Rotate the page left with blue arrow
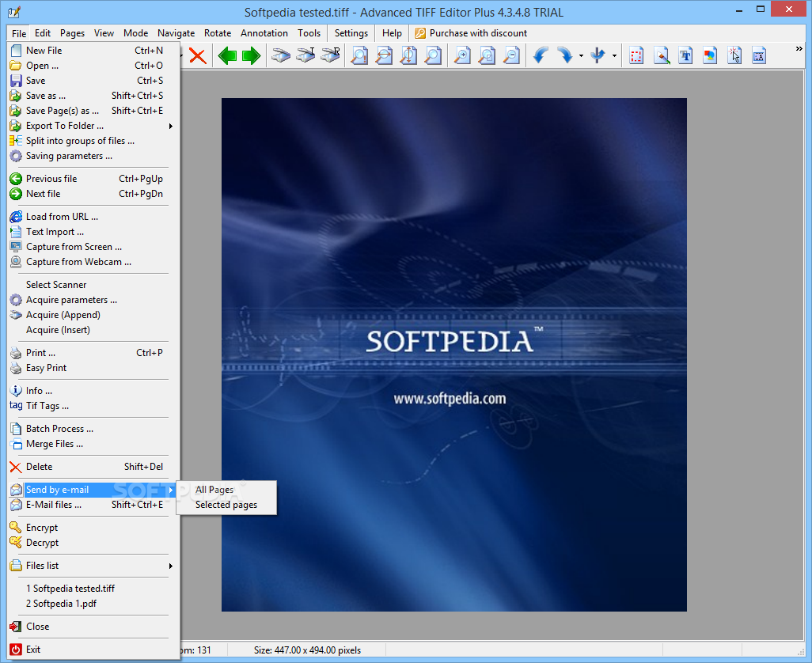The image size is (812, 663). pos(540,55)
